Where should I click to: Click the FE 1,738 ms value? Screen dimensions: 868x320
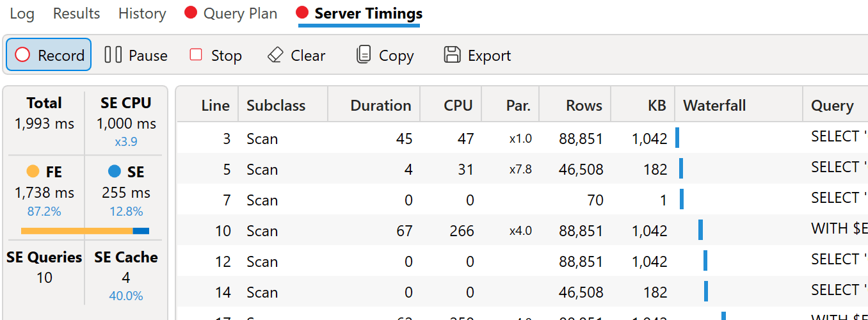(44, 193)
